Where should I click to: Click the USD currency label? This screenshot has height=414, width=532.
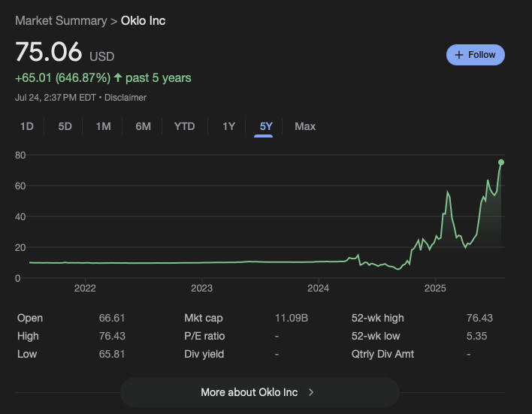101,56
